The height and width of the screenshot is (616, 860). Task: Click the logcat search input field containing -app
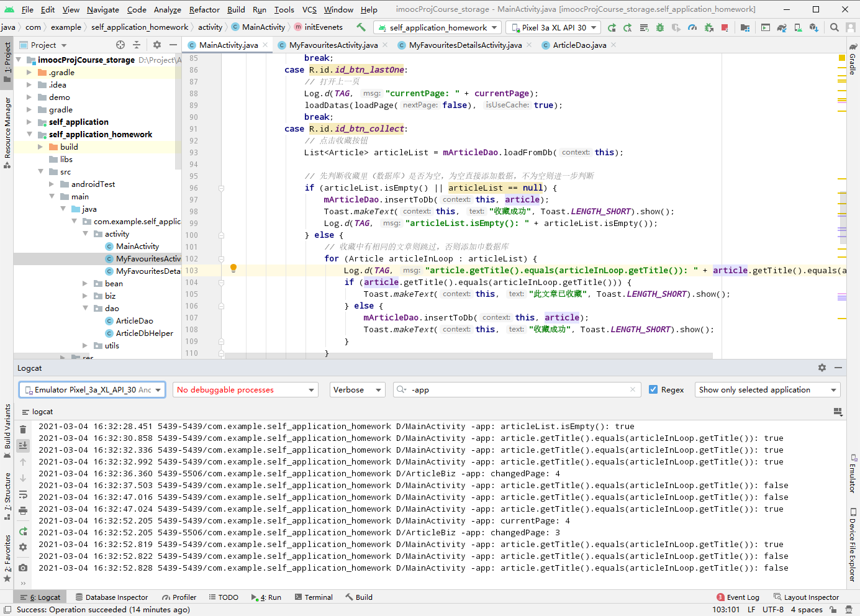[x=517, y=389]
